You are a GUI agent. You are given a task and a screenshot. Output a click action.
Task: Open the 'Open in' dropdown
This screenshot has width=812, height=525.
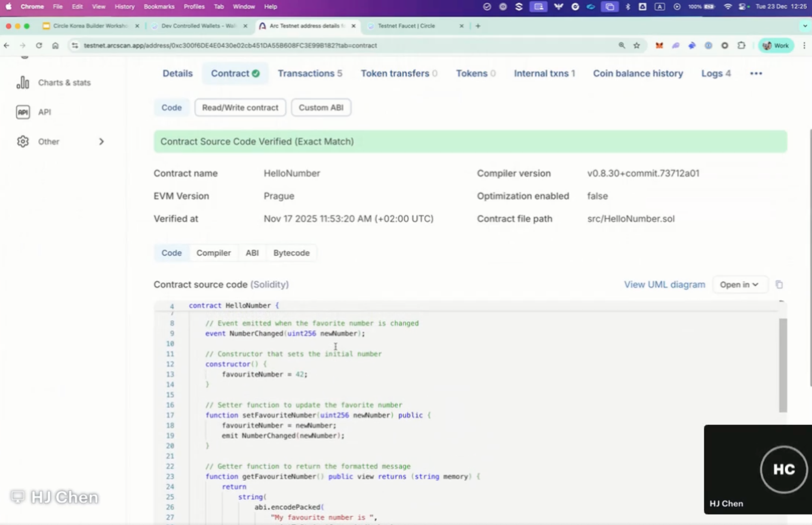click(x=739, y=284)
